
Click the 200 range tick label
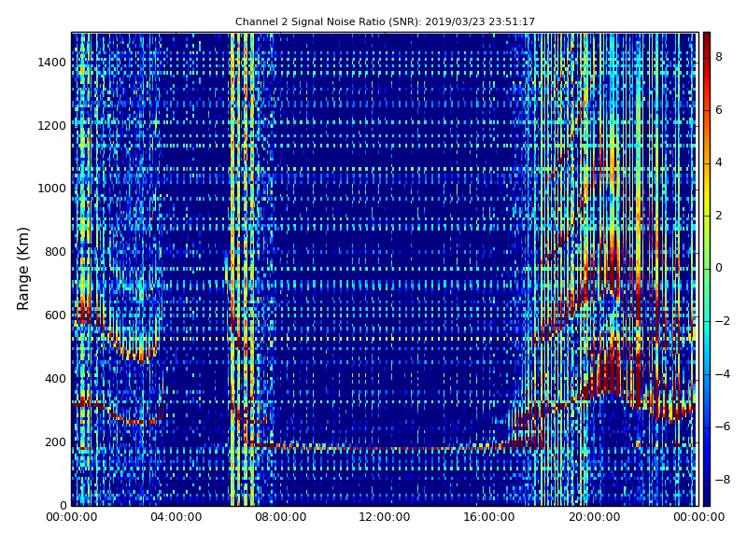pos(55,441)
